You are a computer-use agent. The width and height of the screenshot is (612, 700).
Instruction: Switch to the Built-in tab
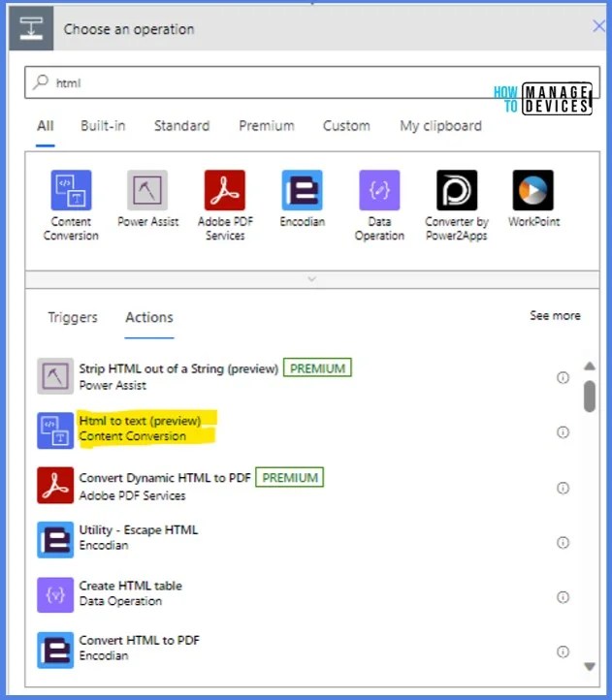(x=103, y=126)
